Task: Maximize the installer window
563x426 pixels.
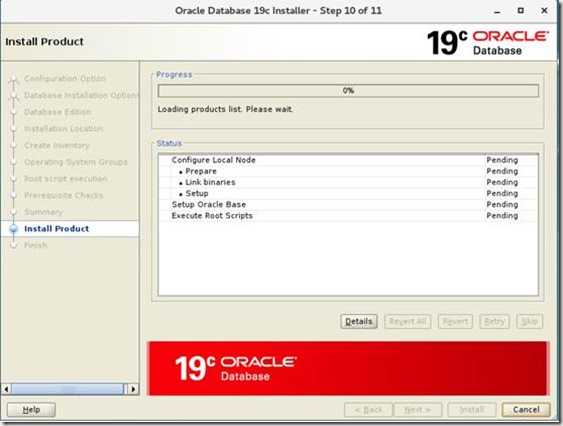Action: coord(521,11)
